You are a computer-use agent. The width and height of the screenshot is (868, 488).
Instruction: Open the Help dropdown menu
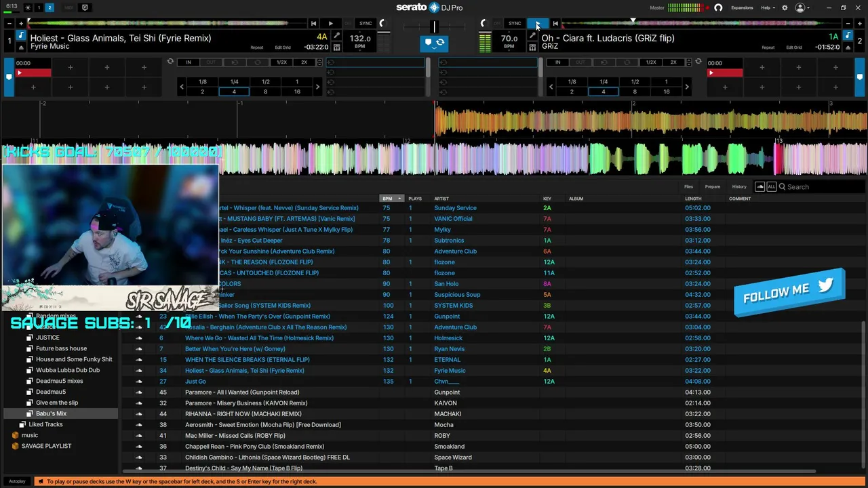point(767,7)
